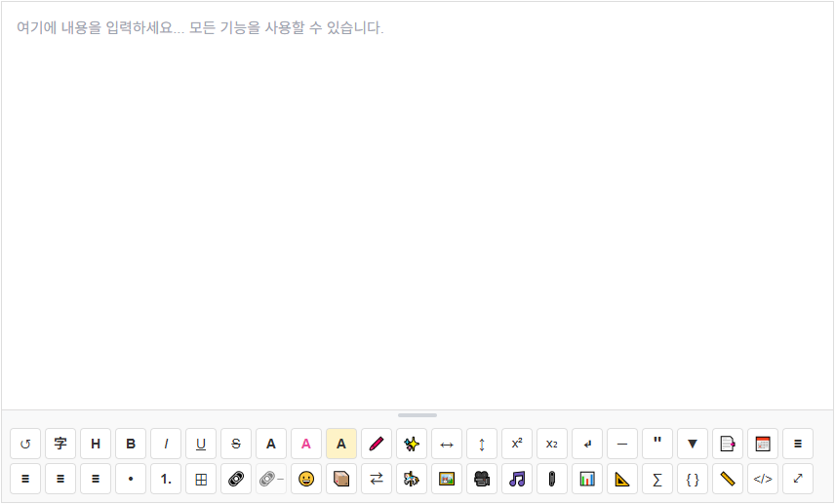Insert a line break with return arrow
The height and width of the screenshot is (504, 835).
587,444
